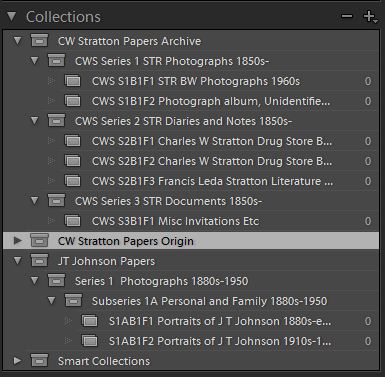Click CWS S2B1F1 Drug Store collection icon
This screenshot has width=385, height=377.
coord(73,141)
